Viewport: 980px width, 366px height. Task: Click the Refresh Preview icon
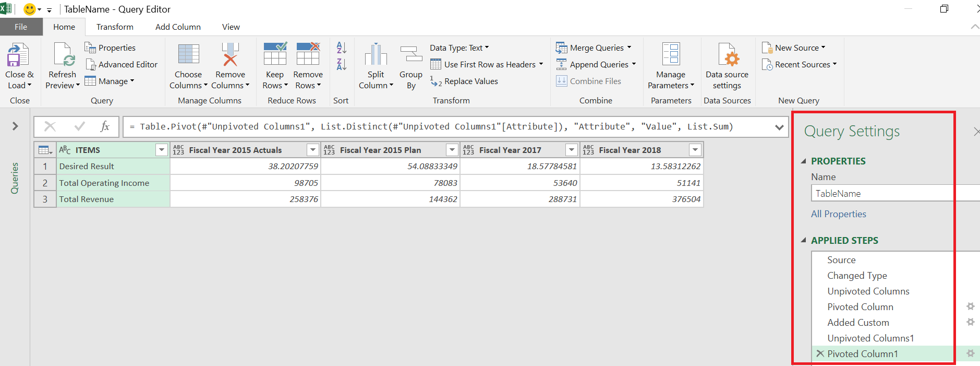tap(64, 55)
